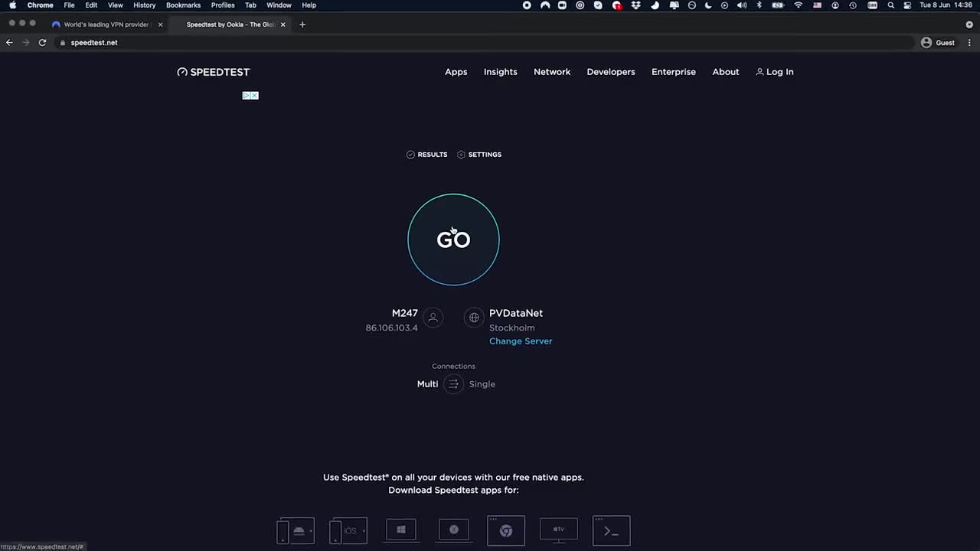Click the M247 user profile icon
The height and width of the screenshot is (551, 980).
coord(433,318)
